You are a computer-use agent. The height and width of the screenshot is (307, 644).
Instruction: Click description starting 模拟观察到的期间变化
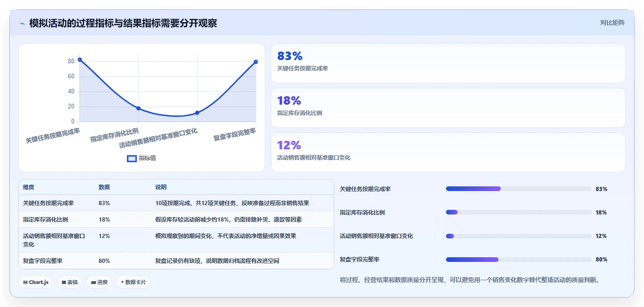[x=226, y=236]
